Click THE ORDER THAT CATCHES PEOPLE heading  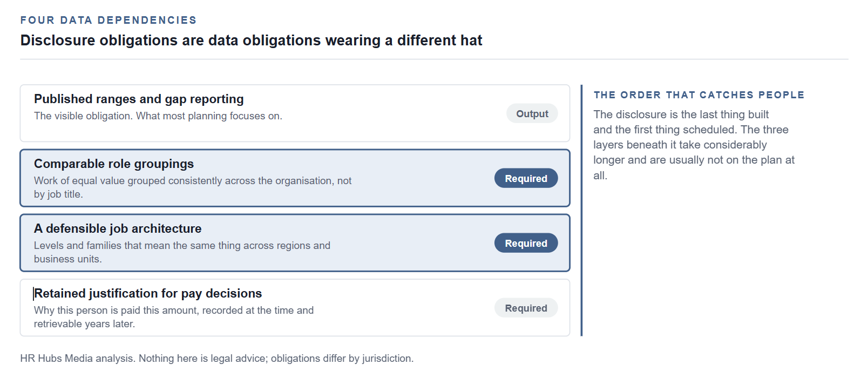coord(699,95)
